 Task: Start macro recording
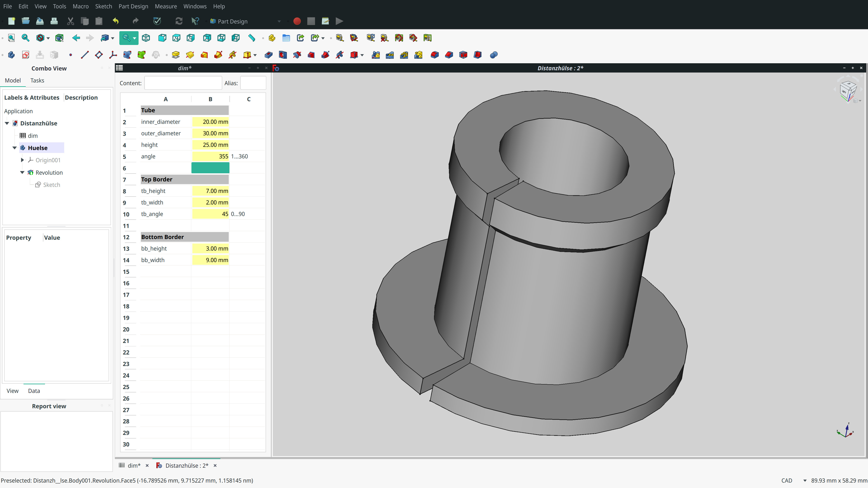coord(297,21)
